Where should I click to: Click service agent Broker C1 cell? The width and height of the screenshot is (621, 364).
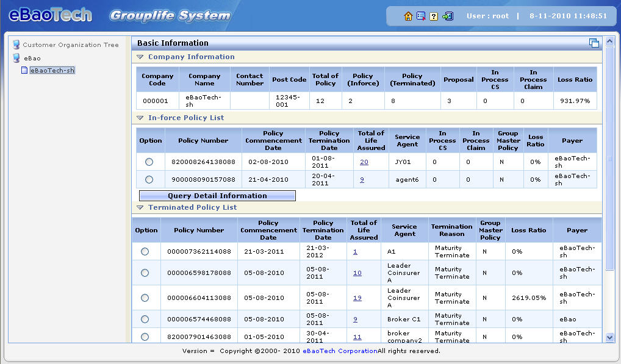(x=404, y=319)
